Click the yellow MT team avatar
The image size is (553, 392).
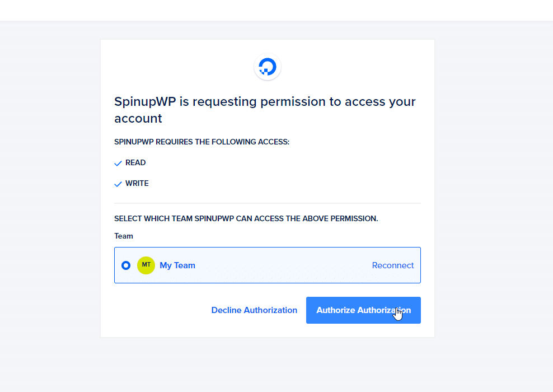tap(146, 265)
